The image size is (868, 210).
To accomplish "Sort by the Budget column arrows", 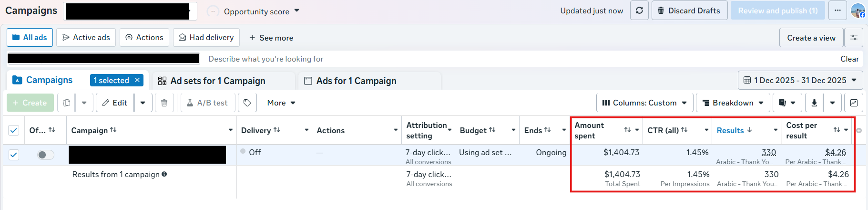I will point(492,130).
